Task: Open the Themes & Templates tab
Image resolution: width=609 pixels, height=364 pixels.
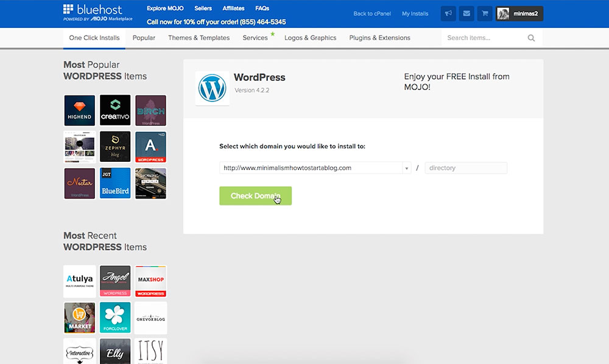Action: coord(199,38)
